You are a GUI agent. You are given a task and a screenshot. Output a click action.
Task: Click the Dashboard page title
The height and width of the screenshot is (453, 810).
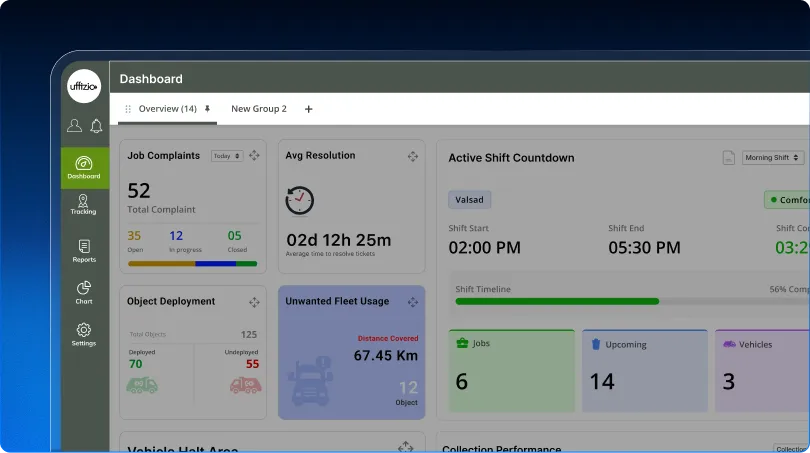pos(151,79)
